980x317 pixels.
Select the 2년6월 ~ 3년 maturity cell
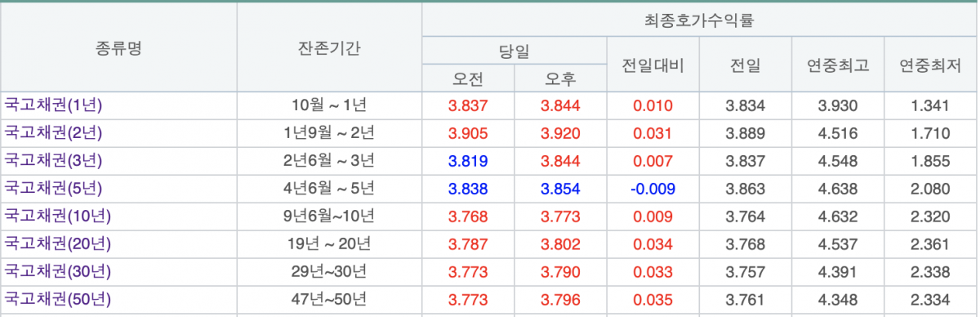[329, 160]
